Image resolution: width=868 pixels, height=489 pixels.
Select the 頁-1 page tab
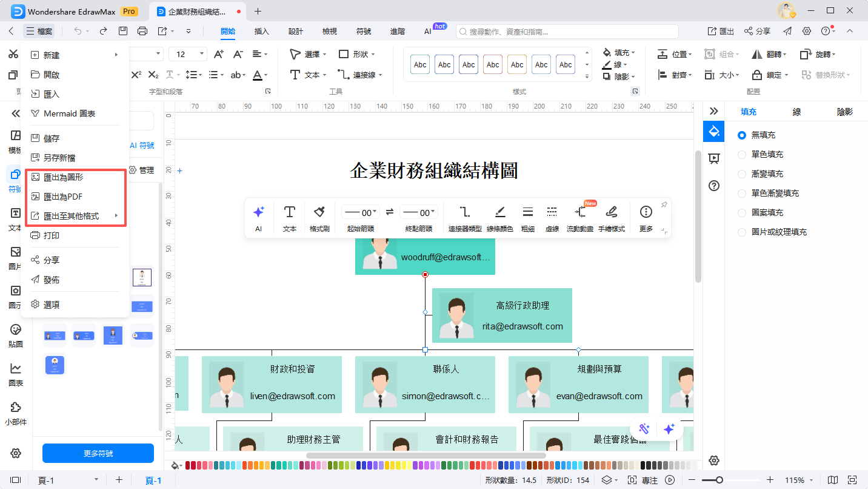pyautogui.click(x=153, y=479)
